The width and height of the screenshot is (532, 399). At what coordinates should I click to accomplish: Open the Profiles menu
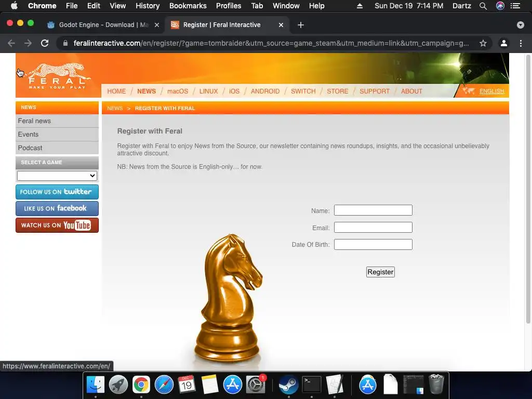(229, 6)
